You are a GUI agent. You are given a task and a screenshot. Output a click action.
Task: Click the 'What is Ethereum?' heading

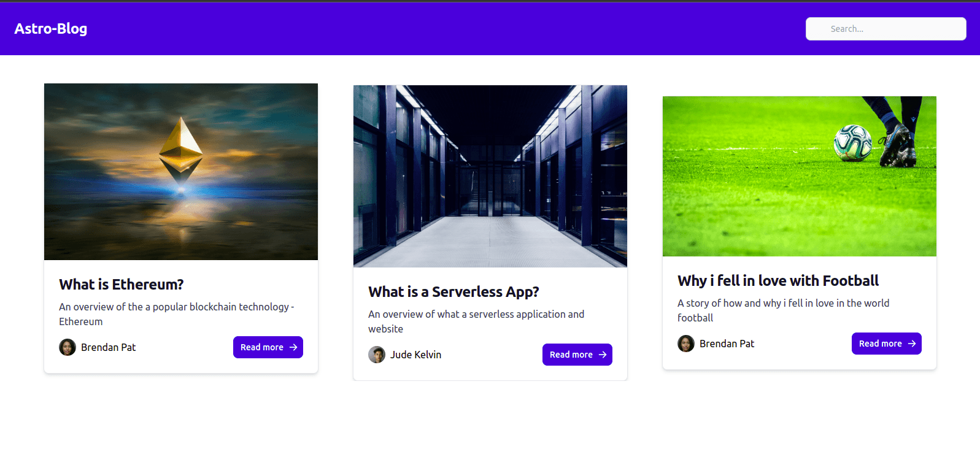pos(122,285)
